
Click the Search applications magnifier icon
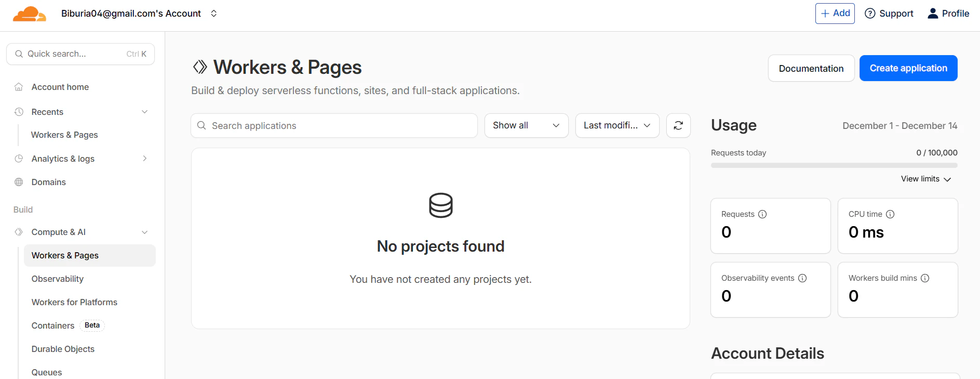point(202,125)
